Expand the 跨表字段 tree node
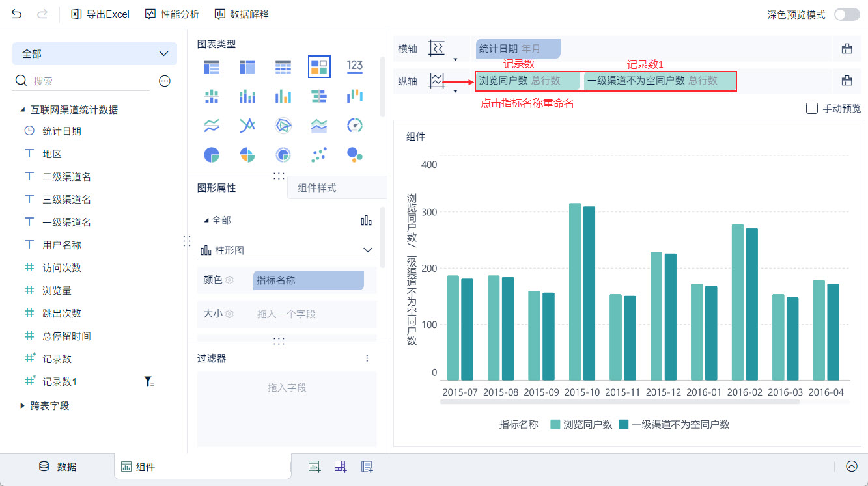The image size is (868, 486). (x=23, y=406)
